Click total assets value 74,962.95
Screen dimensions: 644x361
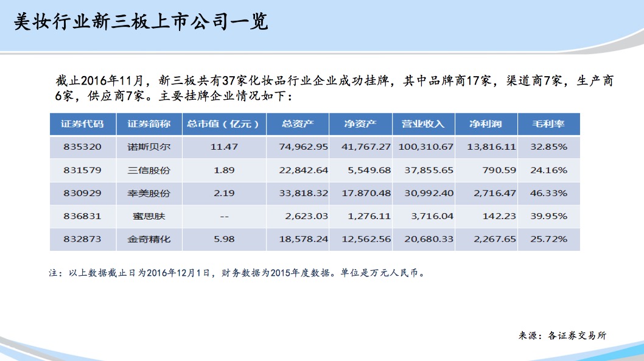[304, 147]
